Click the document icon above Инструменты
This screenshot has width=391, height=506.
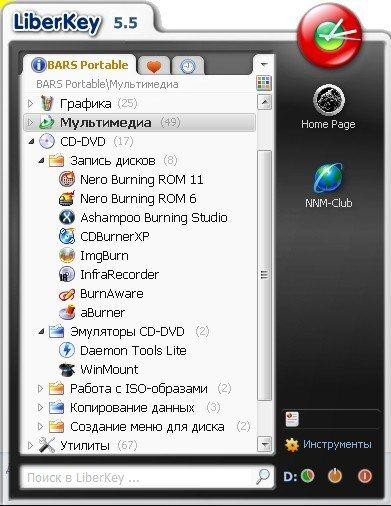[292, 419]
